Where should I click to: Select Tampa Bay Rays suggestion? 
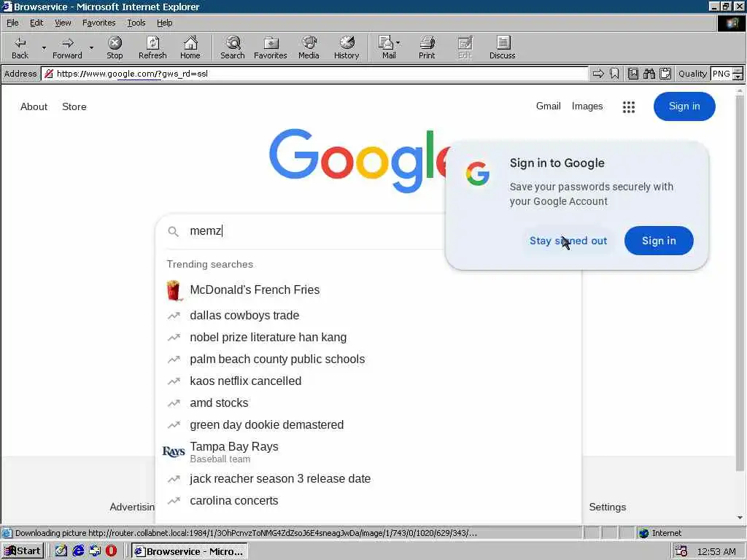[368, 452]
